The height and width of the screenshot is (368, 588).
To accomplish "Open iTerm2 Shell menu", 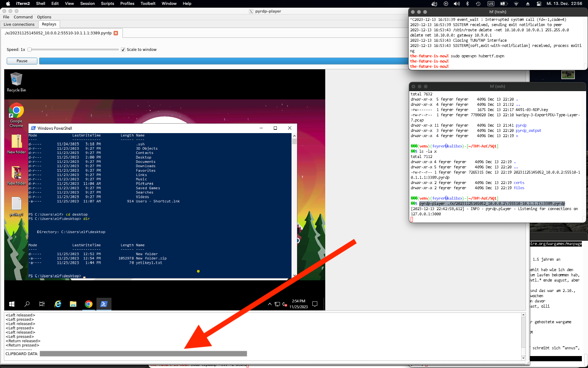I will pos(40,4).
